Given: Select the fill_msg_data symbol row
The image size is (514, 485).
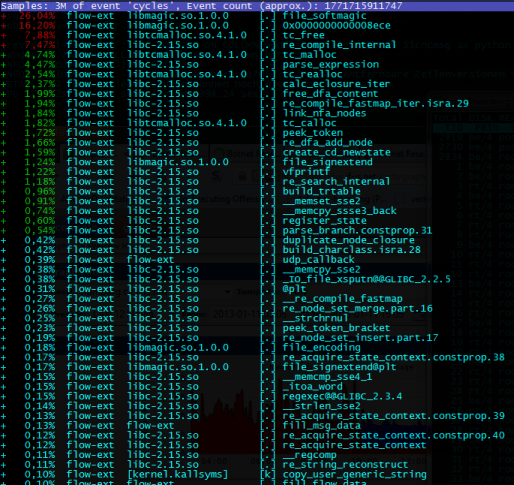Looking at the screenshot, I should [257, 426].
